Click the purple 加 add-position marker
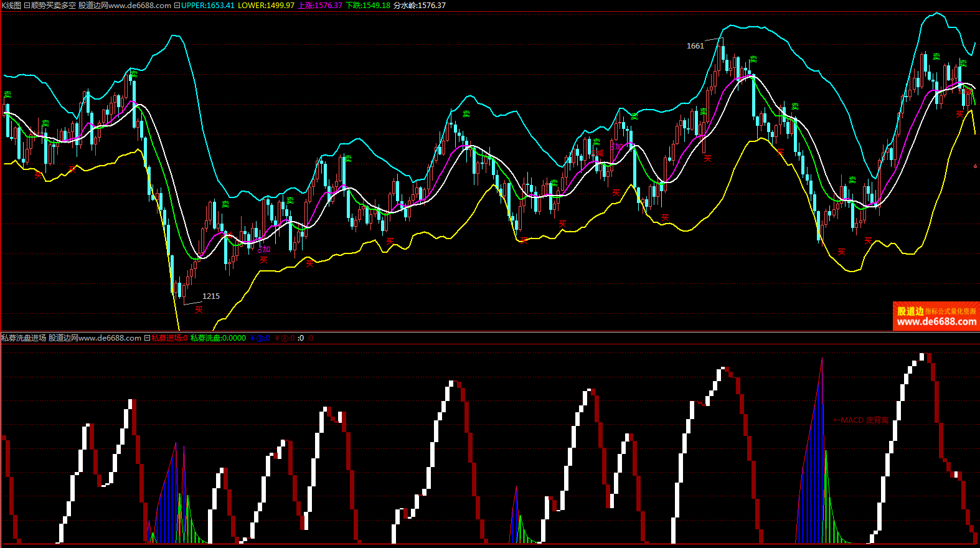 265,250
